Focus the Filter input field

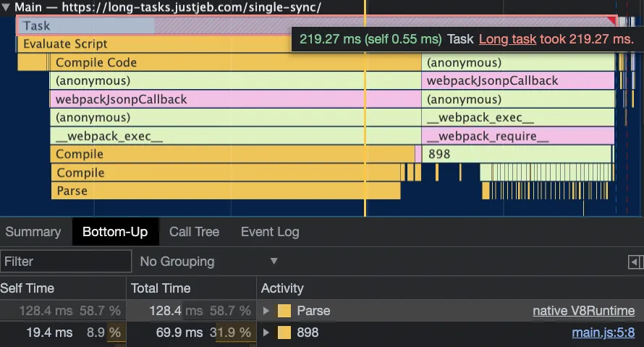click(x=66, y=262)
